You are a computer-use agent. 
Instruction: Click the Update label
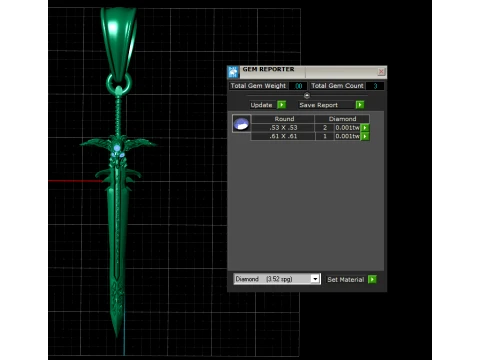tap(261, 105)
